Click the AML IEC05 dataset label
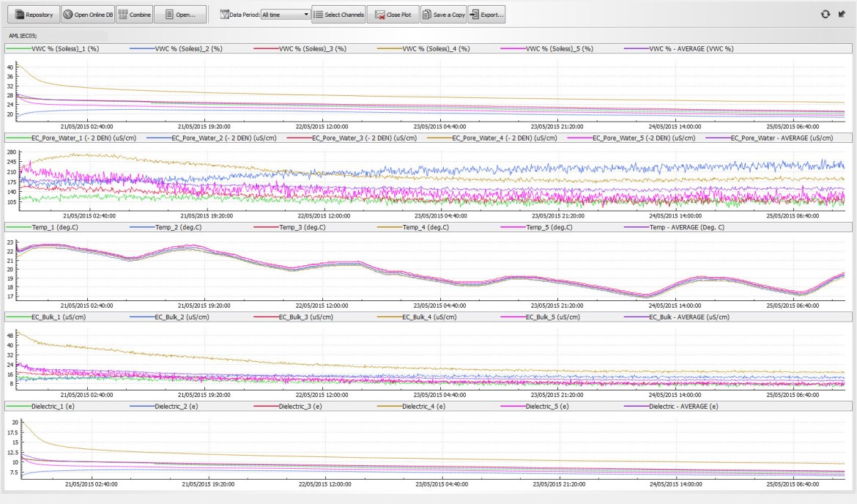The width and height of the screenshot is (857, 504). [x=23, y=34]
